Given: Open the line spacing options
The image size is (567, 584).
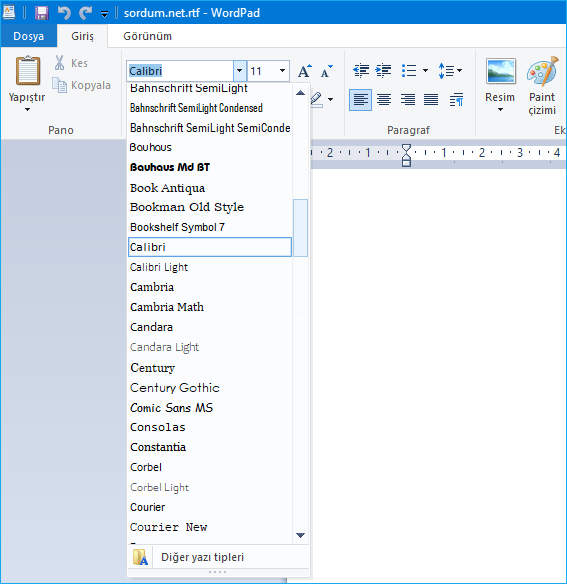Looking at the screenshot, I should (450, 70).
